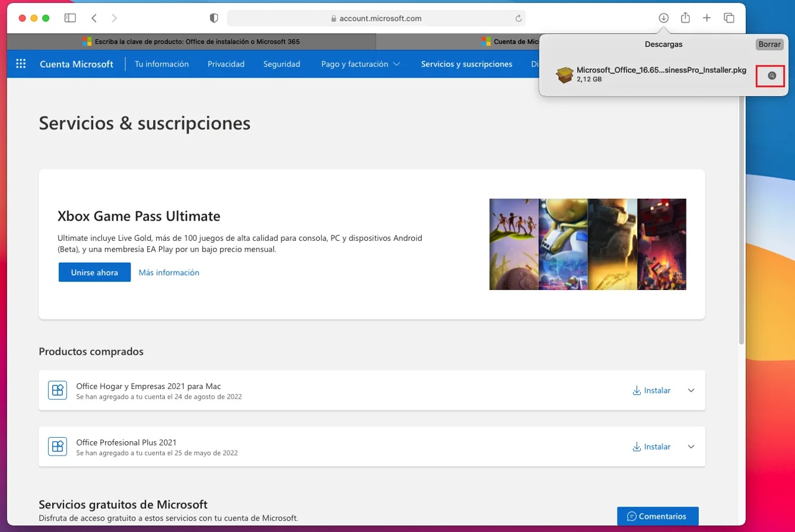Open the Seguridad menu item
795x532 pixels.
click(282, 64)
